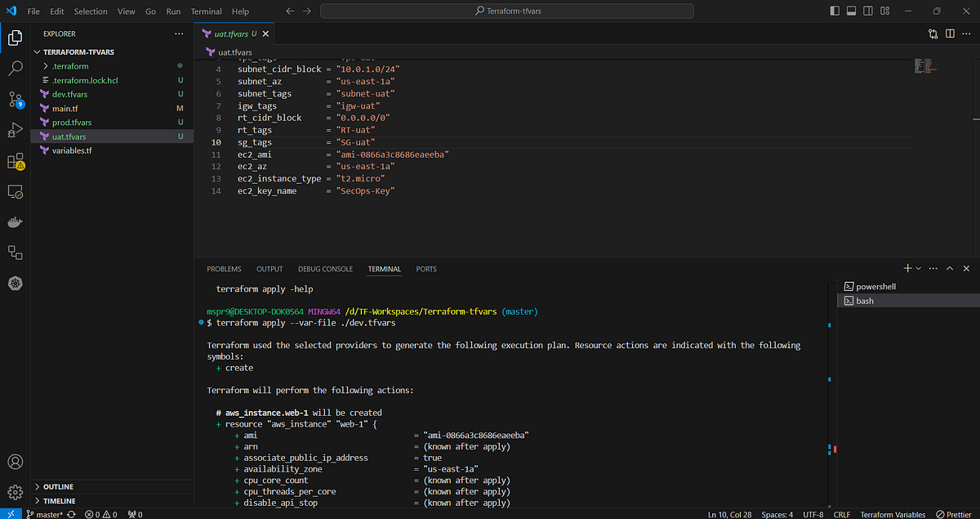Image resolution: width=980 pixels, height=519 pixels.
Task: Switch to the PROBLEMS tab
Action: tap(224, 268)
